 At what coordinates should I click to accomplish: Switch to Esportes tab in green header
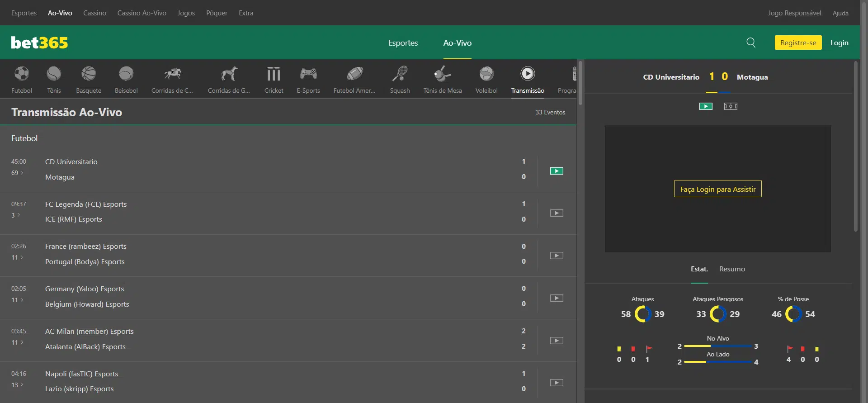[403, 43]
